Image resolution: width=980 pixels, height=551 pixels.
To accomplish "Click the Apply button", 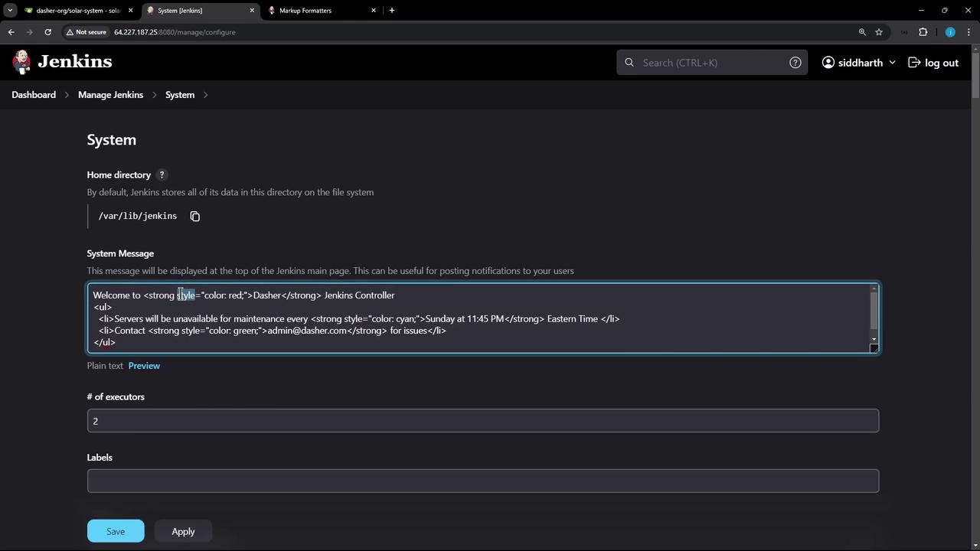I will coord(183,531).
